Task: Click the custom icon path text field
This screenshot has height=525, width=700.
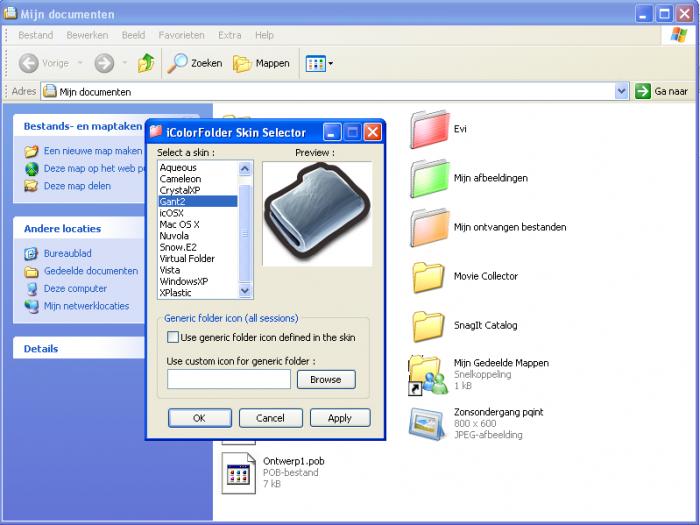Action: coord(228,380)
